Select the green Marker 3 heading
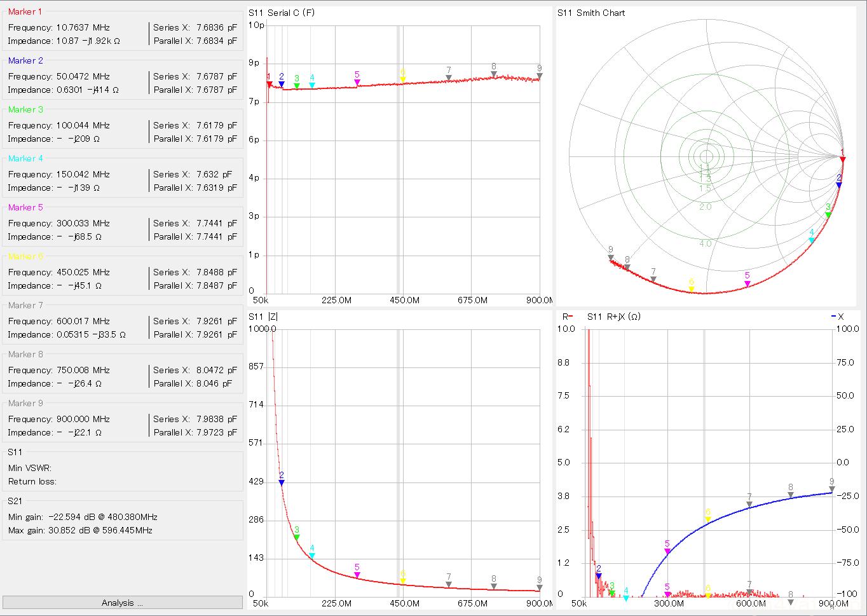 25,109
